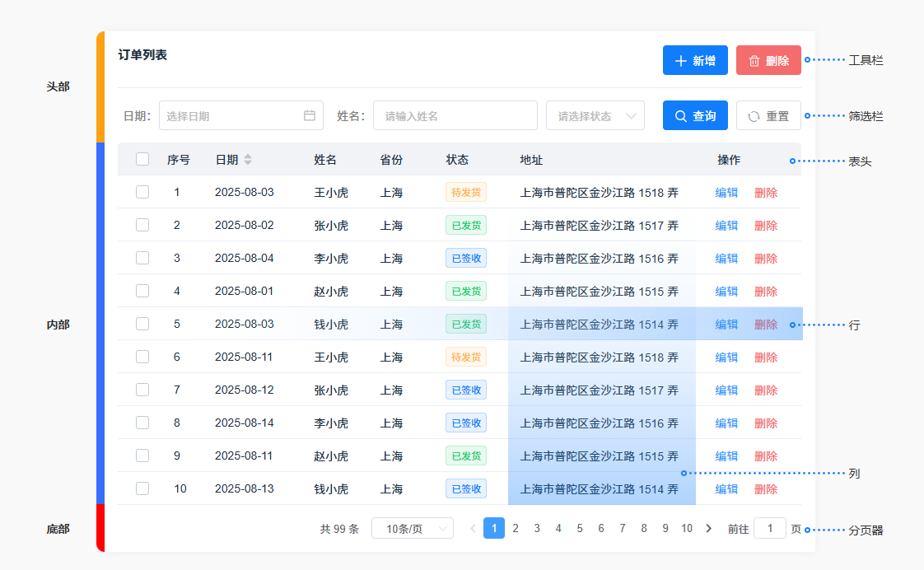
Task: Open the 请选择状态 status dropdown
Action: pos(595,116)
